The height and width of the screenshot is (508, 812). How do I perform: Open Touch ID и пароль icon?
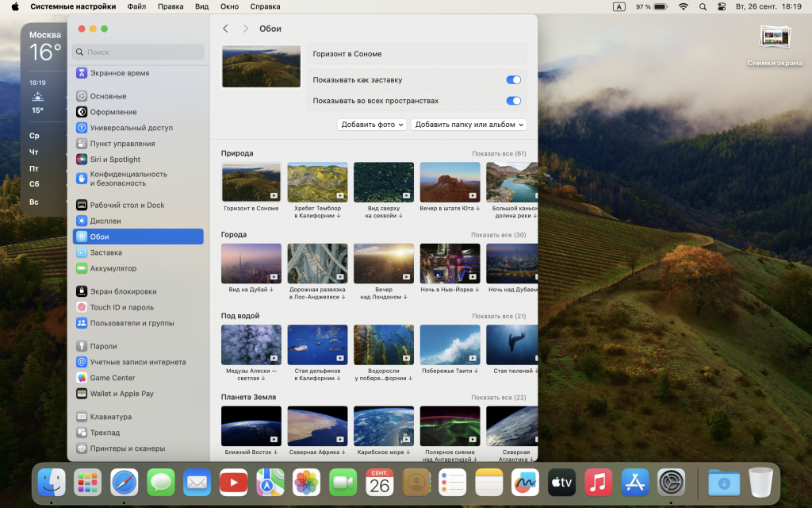tap(82, 307)
